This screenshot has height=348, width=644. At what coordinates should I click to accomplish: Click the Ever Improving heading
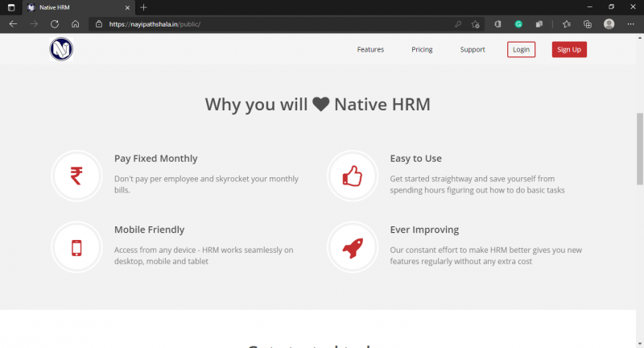tap(424, 230)
